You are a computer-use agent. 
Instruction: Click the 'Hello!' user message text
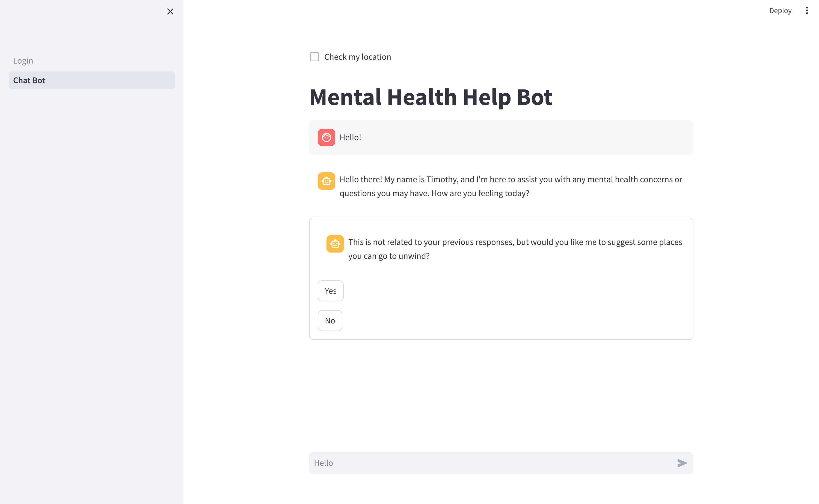tap(350, 137)
